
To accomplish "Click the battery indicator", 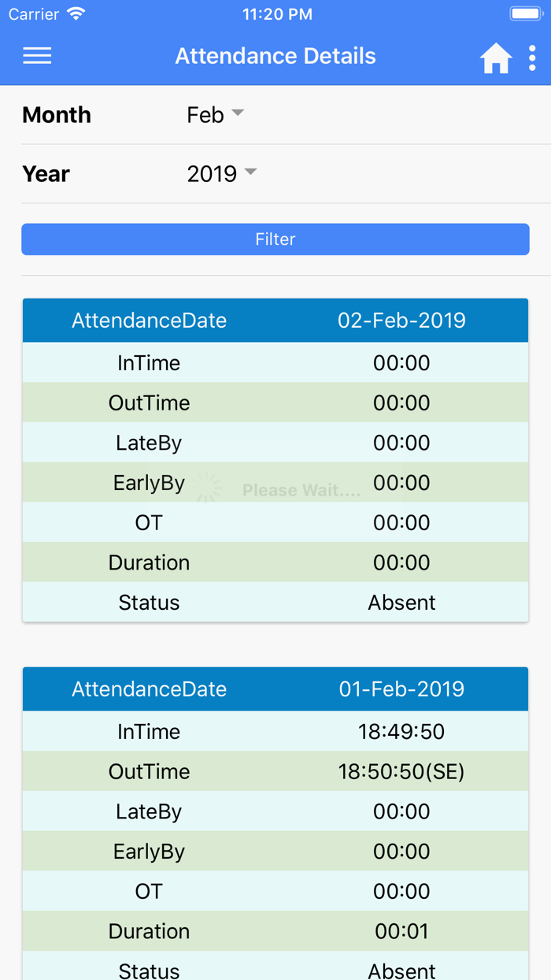I will [526, 12].
